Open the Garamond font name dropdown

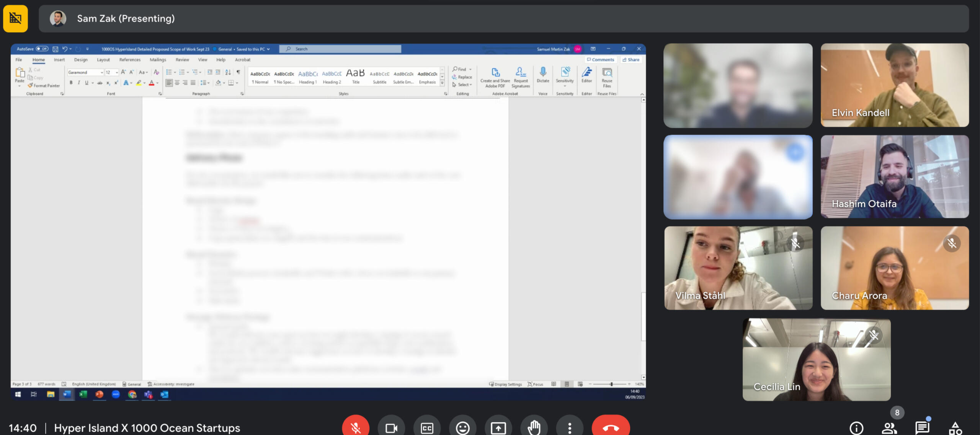coord(102,72)
